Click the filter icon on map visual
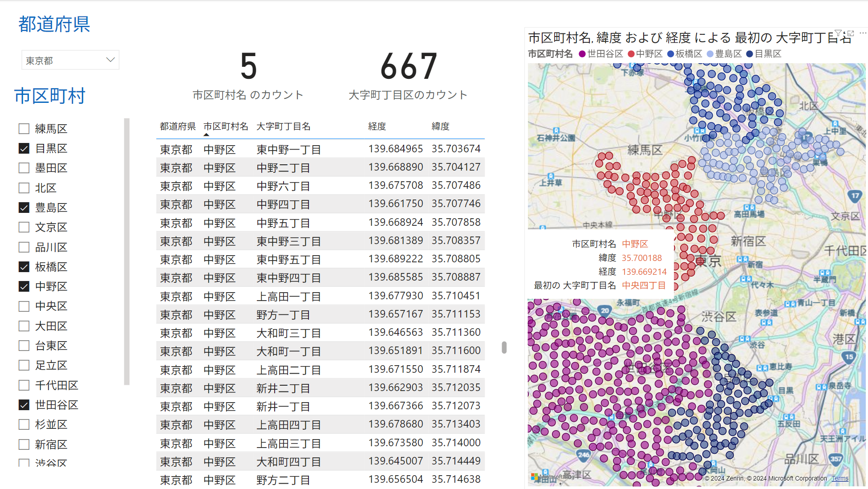 [838, 33]
